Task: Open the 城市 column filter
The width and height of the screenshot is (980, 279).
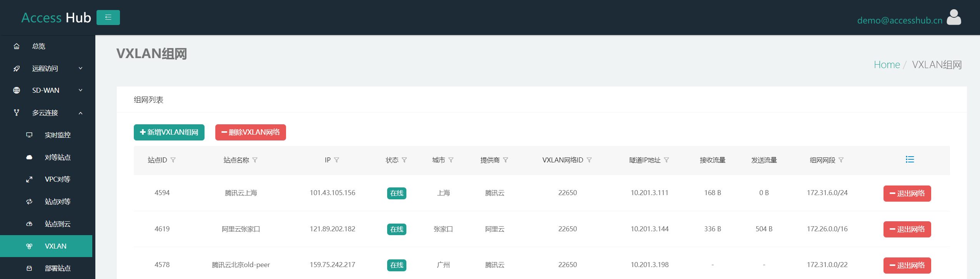Action: [x=451, y=160]
